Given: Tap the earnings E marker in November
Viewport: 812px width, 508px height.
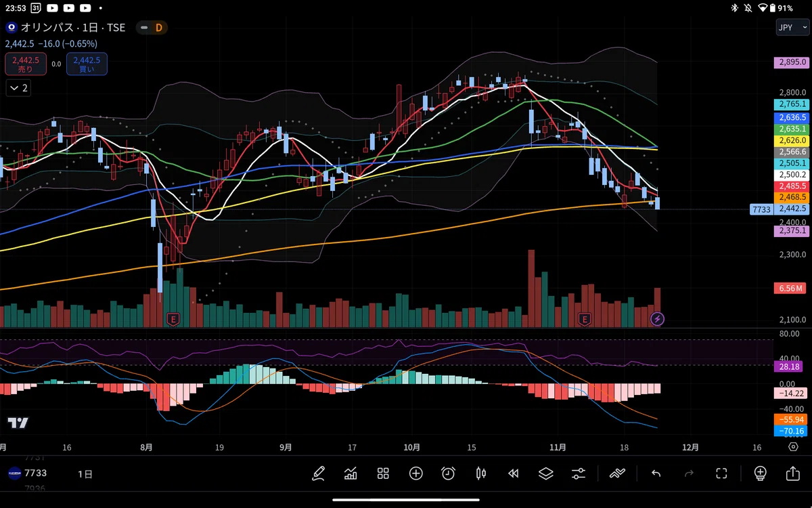Looking at the screenshot, I should 585,318.
